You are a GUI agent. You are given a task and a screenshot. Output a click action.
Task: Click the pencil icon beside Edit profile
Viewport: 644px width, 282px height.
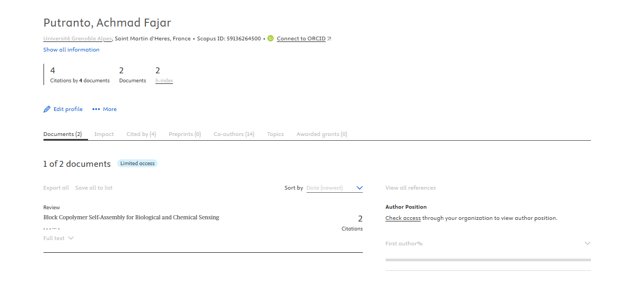point(47,109)
